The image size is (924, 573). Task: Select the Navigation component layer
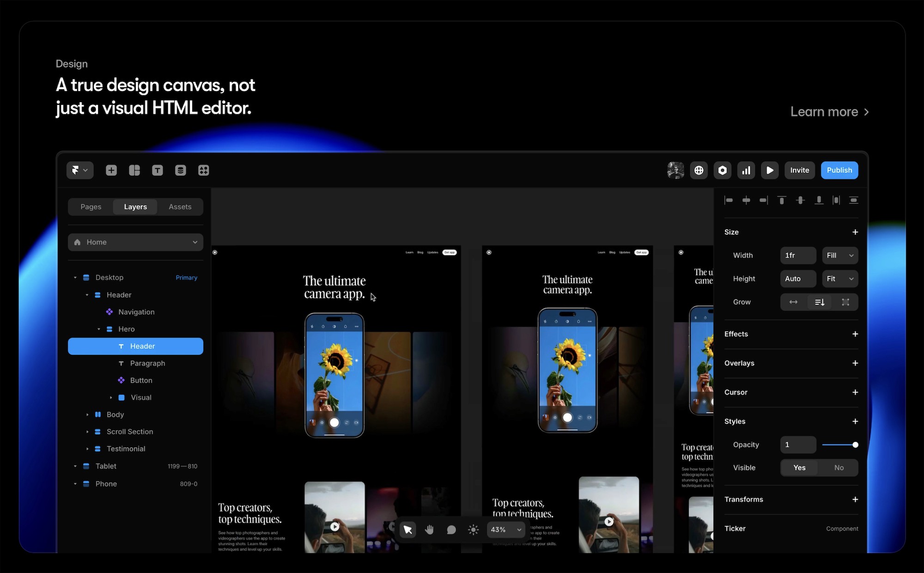(135, 312)
